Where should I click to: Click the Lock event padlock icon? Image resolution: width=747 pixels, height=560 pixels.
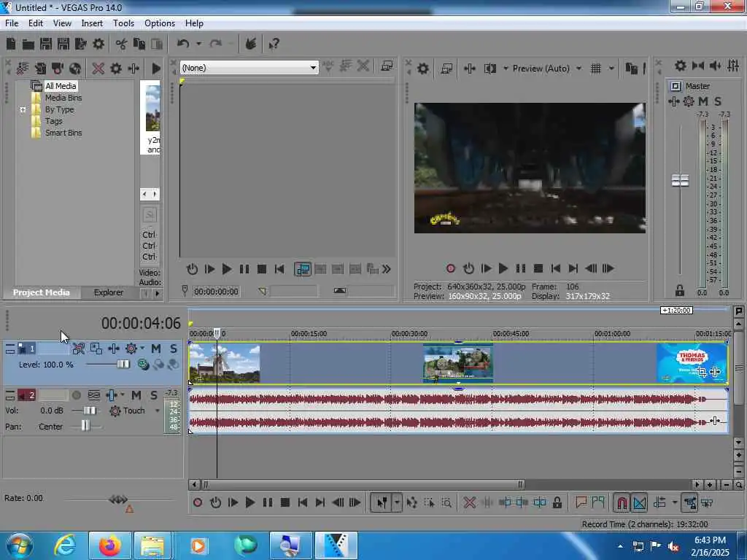click(x=557, y=502)
